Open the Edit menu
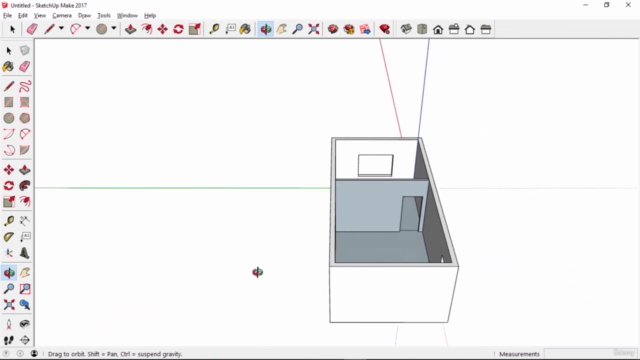This screenshot has width=640, height=360. (23, 16)
